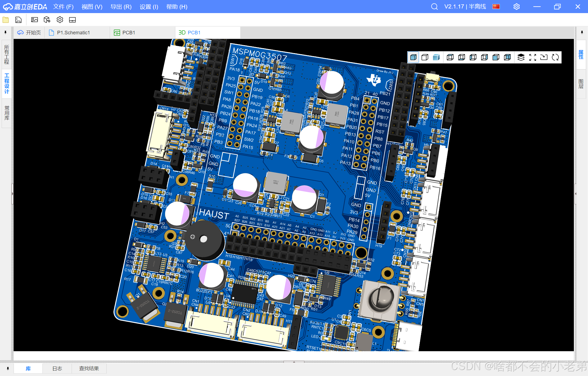Screen dimensions: 588x376
Task: Open the toolbar gear settings icon
Action: click(x=60, y=20)
